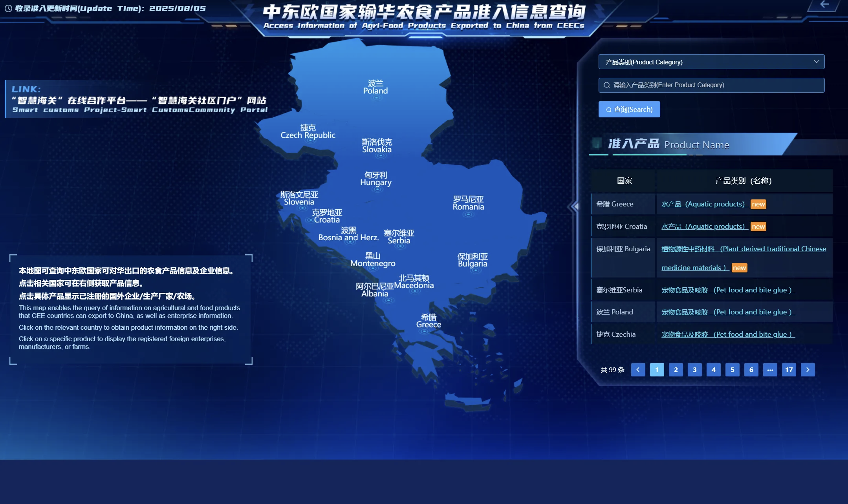
Task: Click the Greece map marker
Action: coord(424,331)
